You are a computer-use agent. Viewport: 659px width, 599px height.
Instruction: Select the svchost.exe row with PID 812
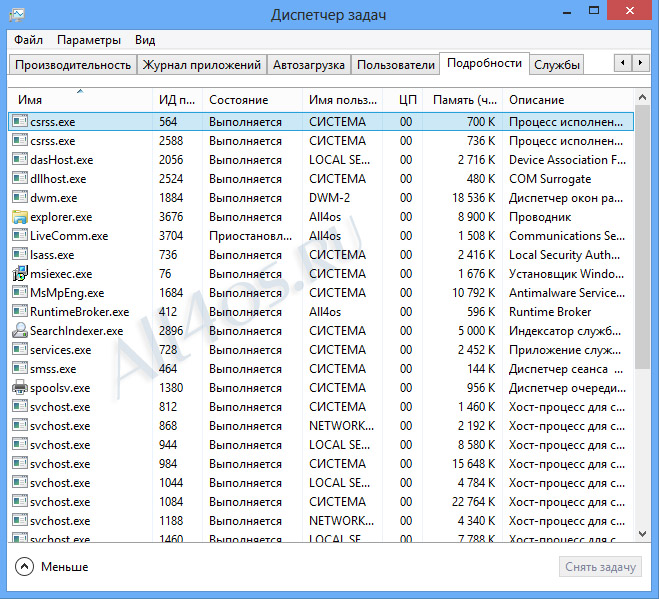pyautogui.click(x=321, y=406)
